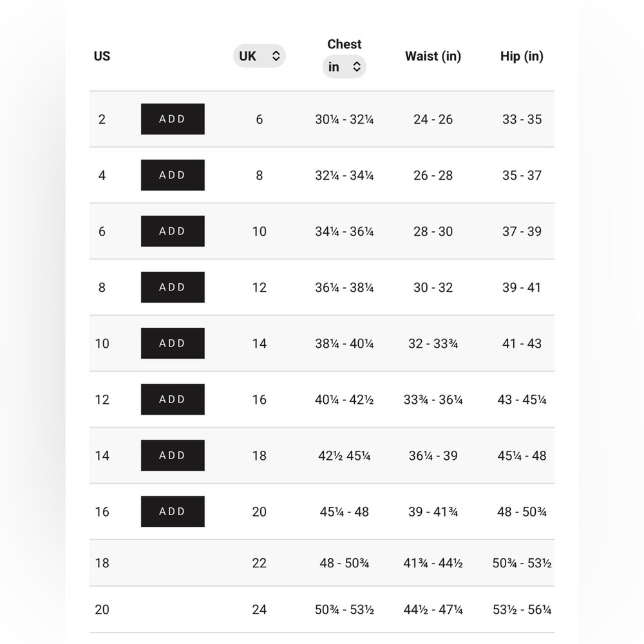Open the Chest unit 'in' dropdown

coord(344,66)
